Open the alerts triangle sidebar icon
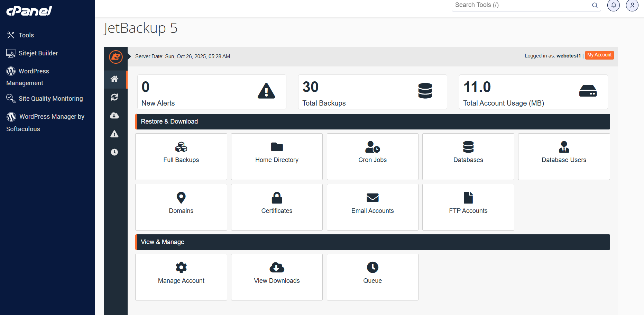Viewport: 644px width, 315px height. point(114,134)
